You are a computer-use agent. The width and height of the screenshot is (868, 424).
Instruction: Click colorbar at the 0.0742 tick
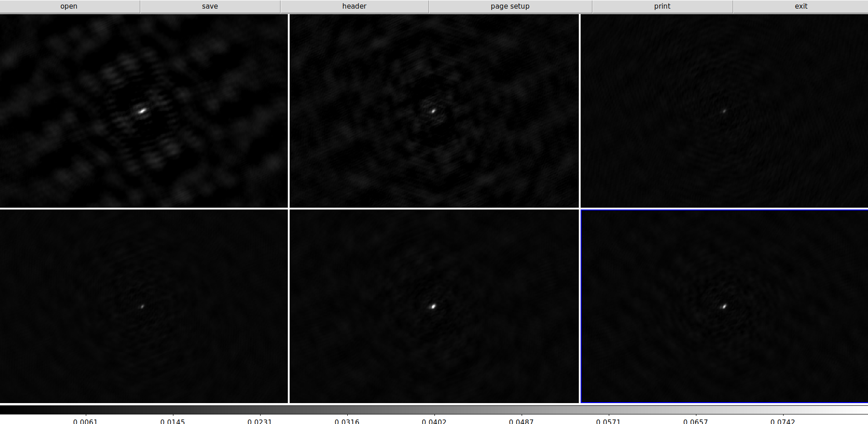(783, 410)
